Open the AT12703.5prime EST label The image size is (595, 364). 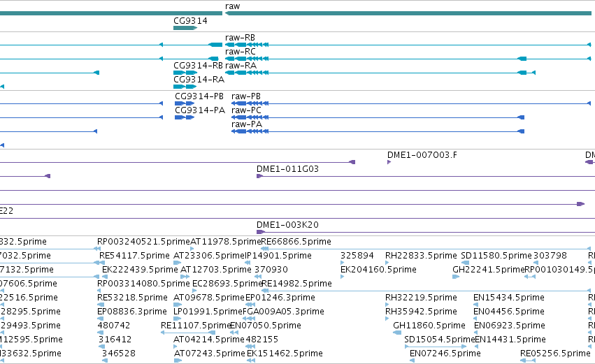(x=216, y=270)
